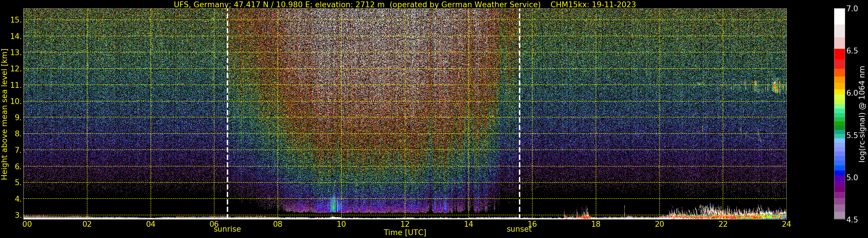Click the height tick '7.'
Image resolution: width=868 pixels, height=238 pixels.
18,150
